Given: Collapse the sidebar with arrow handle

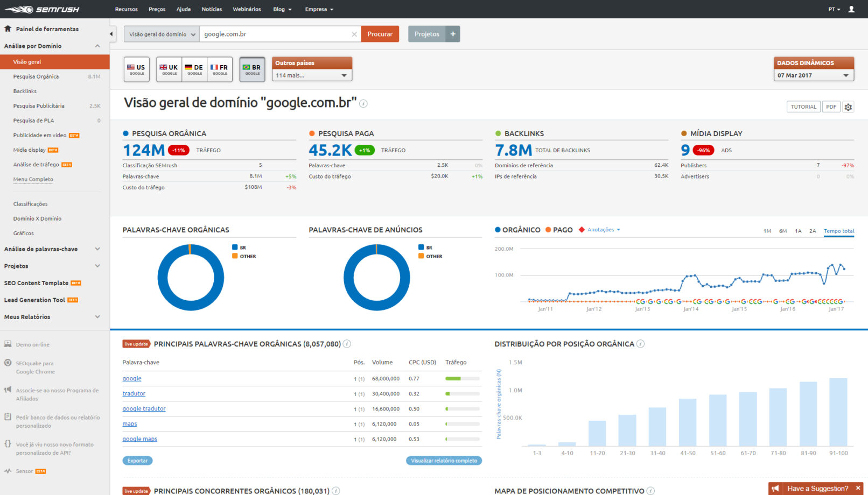Looking at the screenshot, I should 111,34.
